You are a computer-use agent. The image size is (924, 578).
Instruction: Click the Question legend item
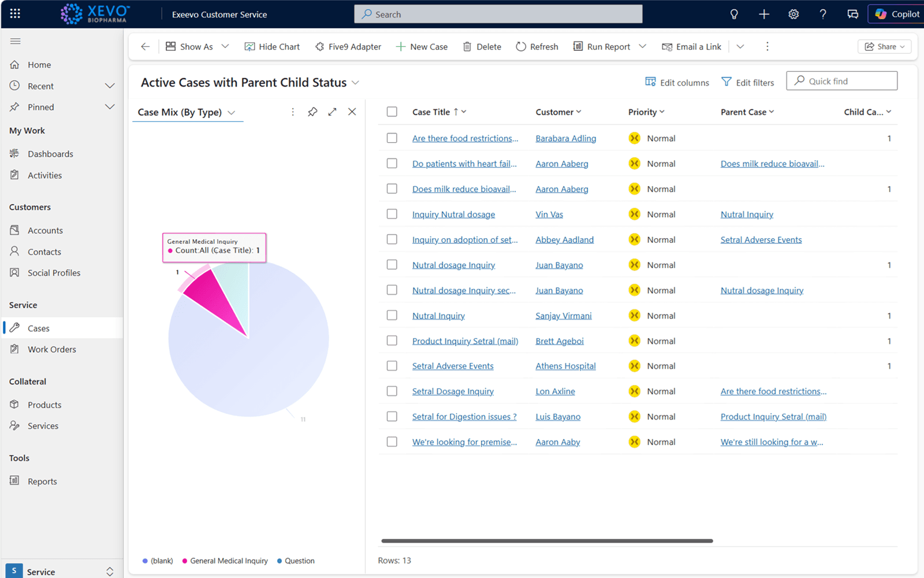click(x=296, y=561)
